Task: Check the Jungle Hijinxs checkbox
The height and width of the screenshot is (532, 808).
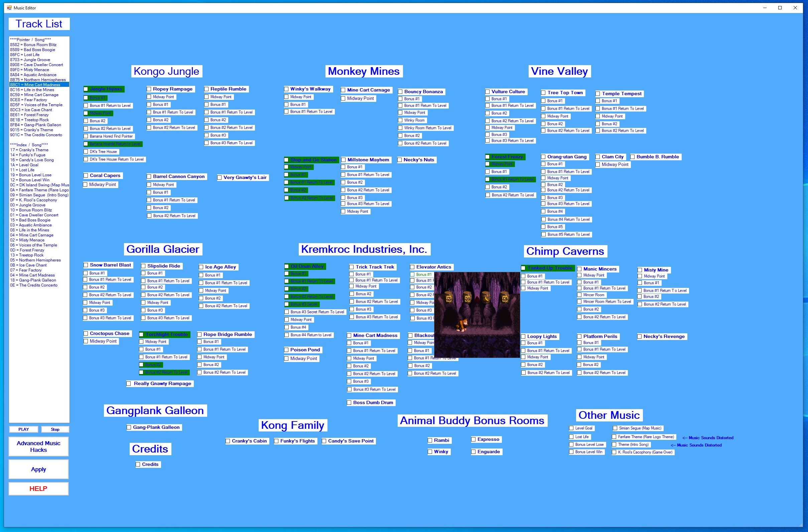Action: [86, 89]
